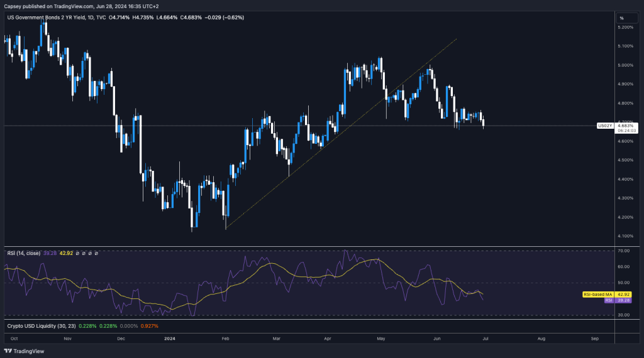Click the yellow RSI-based MA label
The width and height of the screenshot is (644, 358).
pos(596,294)
